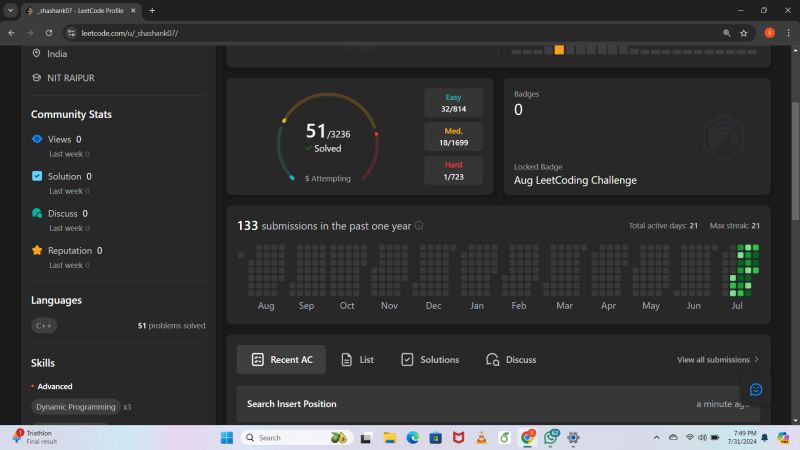Click the Easy 32/814 stat box
800x450 pixels.
point(453,103)
